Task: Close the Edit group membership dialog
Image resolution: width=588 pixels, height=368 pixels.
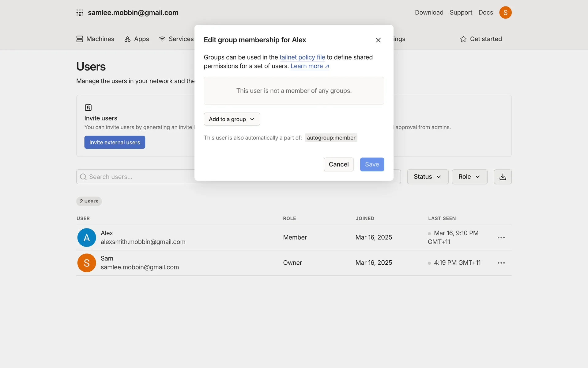Action: (378, 40)
